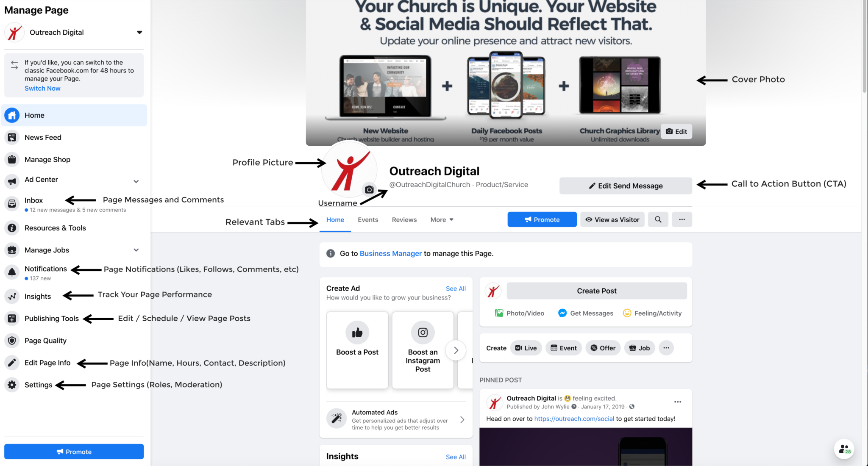The width and height of the screenshot is (868, 466).
Task: Click the pinned post image thumbnail
Action: 586,447
